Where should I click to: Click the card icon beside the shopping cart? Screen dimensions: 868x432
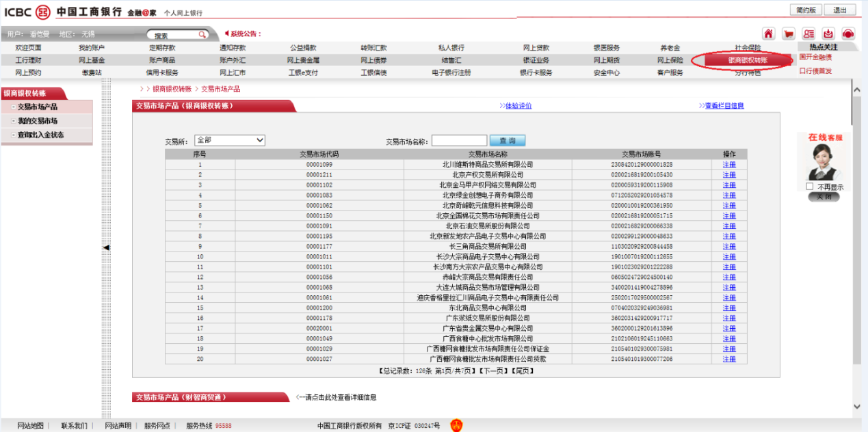click(808, 33)
